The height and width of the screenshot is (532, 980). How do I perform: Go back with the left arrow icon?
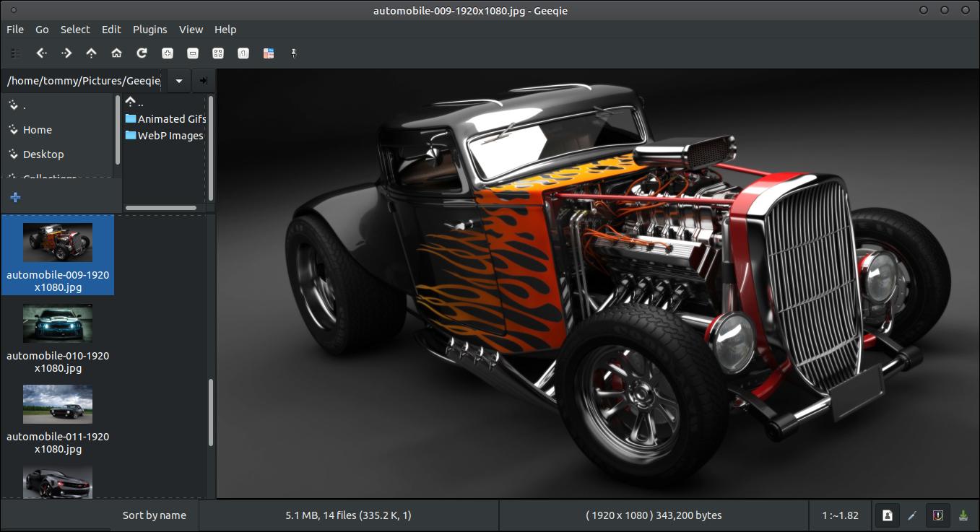click(x=42, y=53)
